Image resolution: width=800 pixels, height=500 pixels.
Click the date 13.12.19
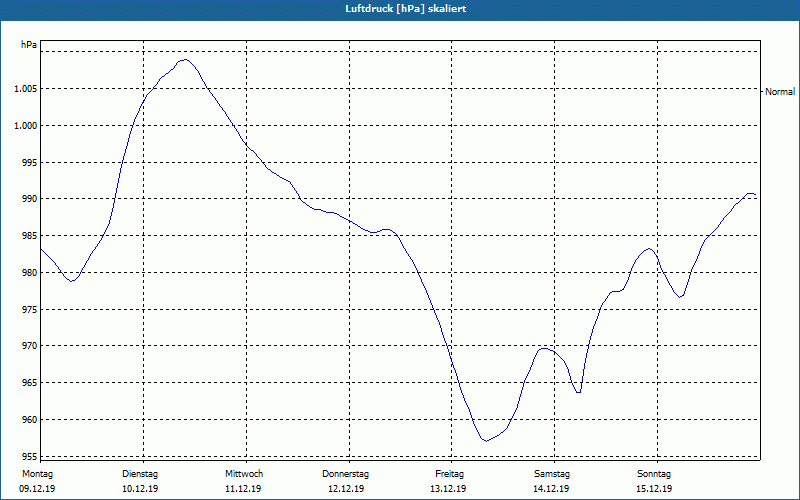(448, 489)
